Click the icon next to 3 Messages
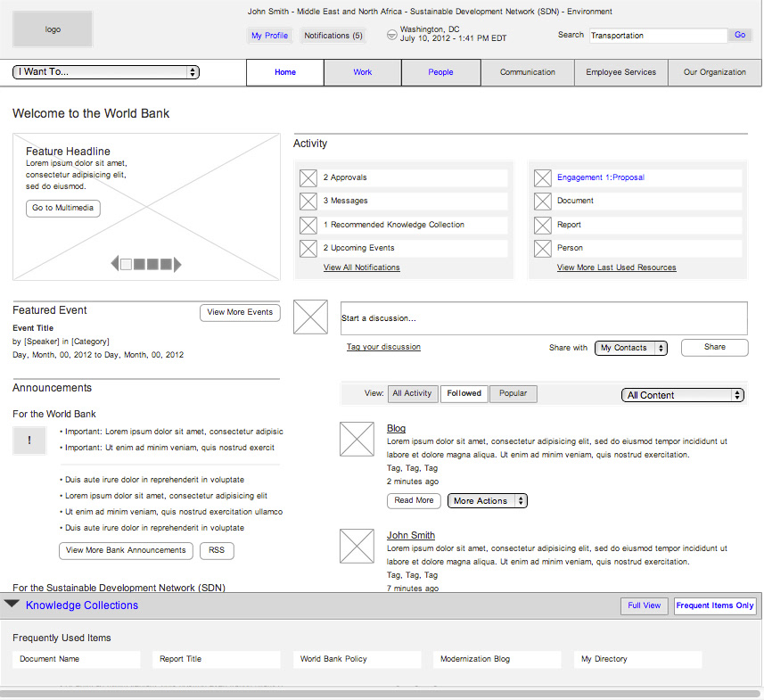 click(308, 201)
